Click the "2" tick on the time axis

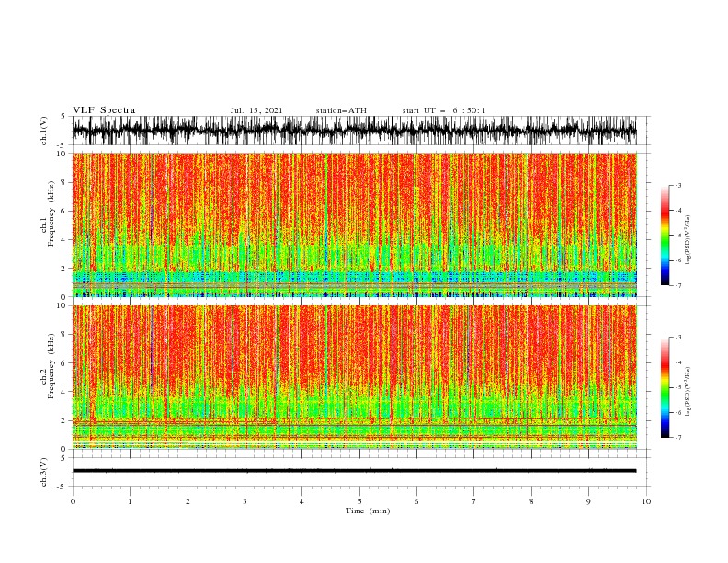click(x=188, y=501)
